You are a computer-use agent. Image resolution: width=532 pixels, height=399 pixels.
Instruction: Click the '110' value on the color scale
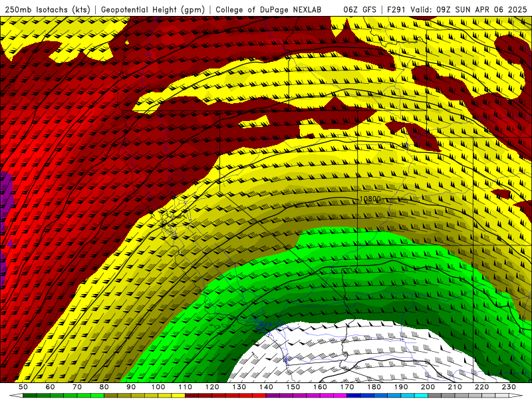click(186, 387)
